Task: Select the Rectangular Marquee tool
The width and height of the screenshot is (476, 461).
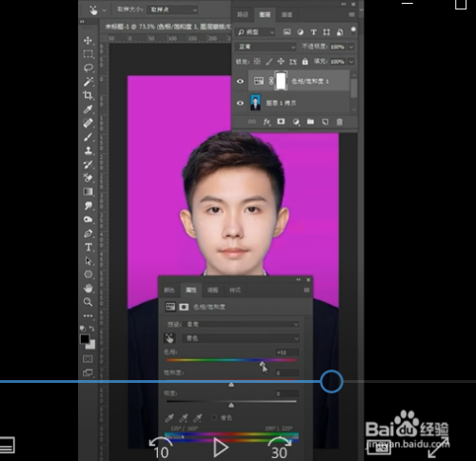Action: (89, 53)
